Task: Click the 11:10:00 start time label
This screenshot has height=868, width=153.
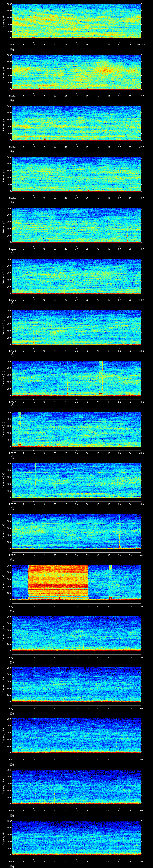Action: tap(12, 606)
